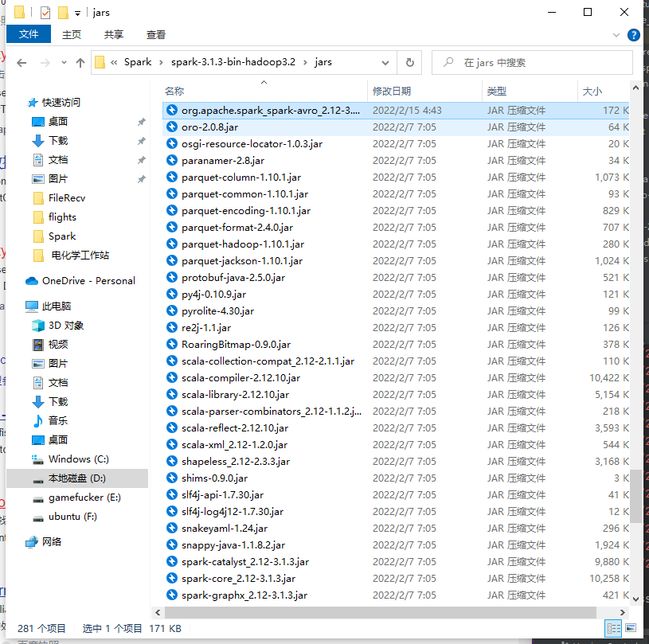
Task: Open 桌面 under quick access
Action: pyautogui.click(x=57, y=121)
